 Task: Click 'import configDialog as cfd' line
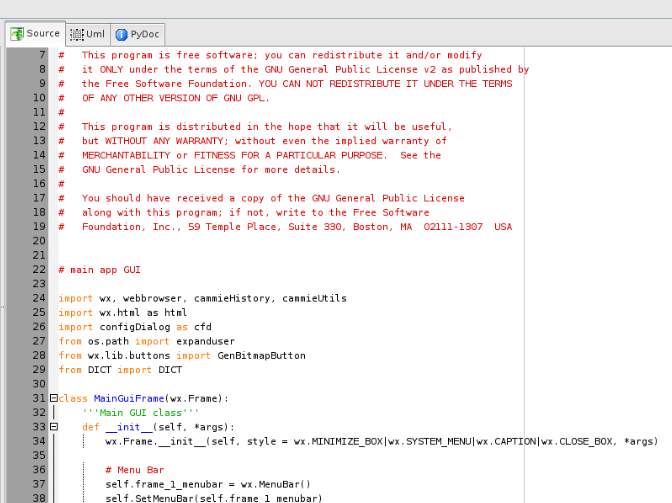point(135,327)
